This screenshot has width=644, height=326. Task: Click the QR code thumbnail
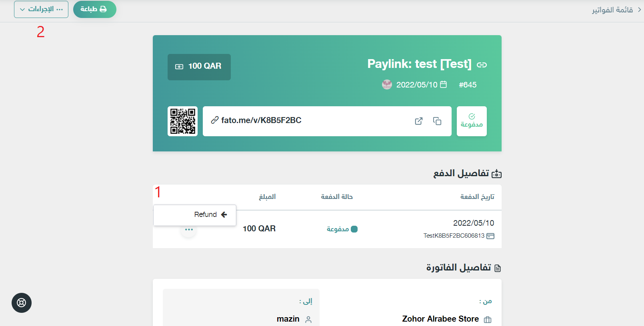tap(182, 121)
